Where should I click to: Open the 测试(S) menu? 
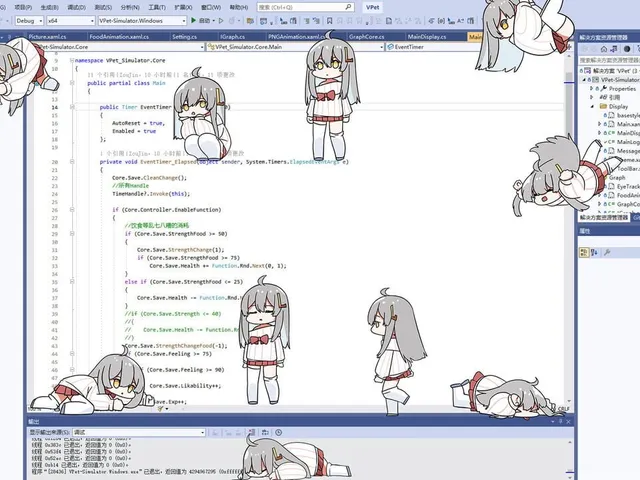click(103, 7)
